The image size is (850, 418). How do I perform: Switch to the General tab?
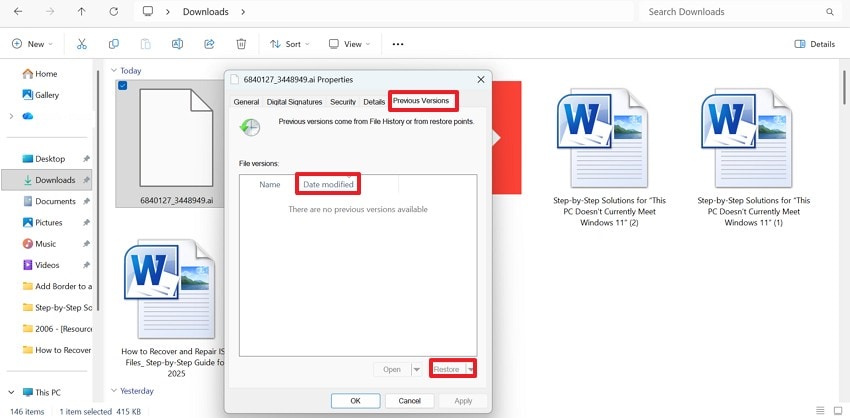pyautogui.click(x=246, y=102)
